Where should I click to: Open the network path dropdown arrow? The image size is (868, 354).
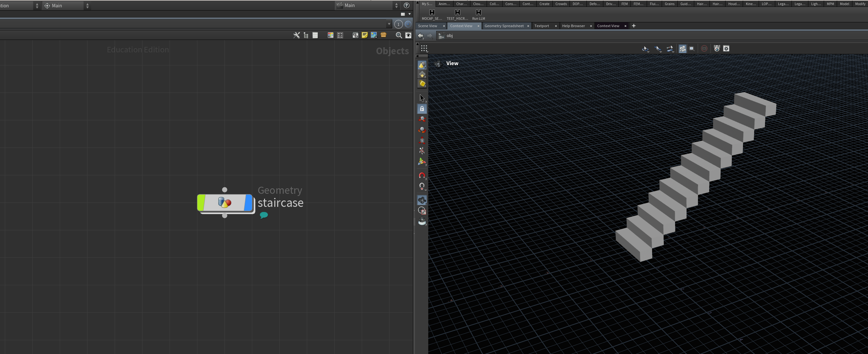pyautogui.click(x=389, y=24)
